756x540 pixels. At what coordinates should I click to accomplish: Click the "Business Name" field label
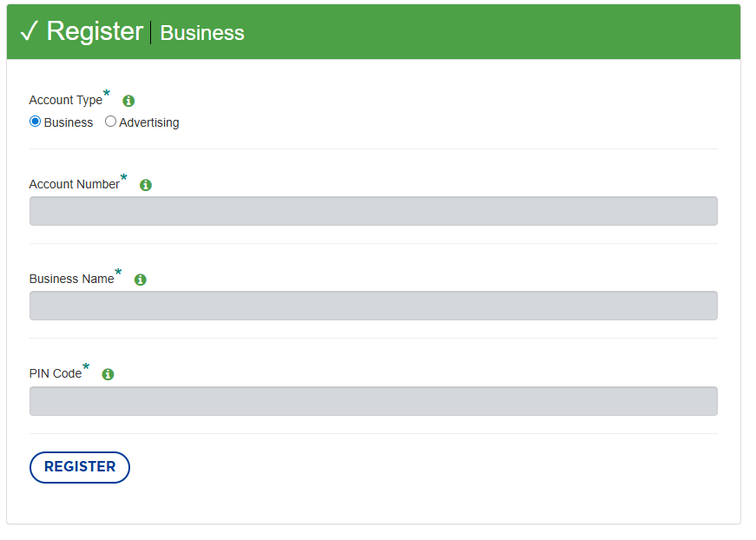point(71,280)
